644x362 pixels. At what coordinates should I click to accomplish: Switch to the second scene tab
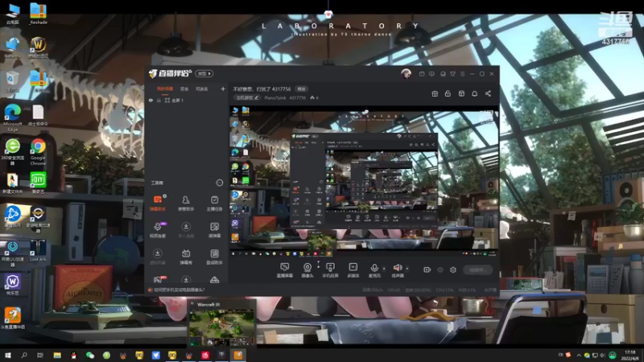(184, 88)
